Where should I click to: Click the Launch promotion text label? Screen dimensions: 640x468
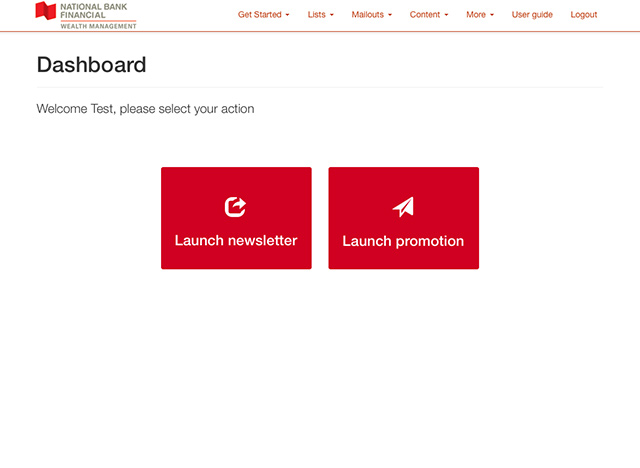pyautogui.click(x=403, y=241)
